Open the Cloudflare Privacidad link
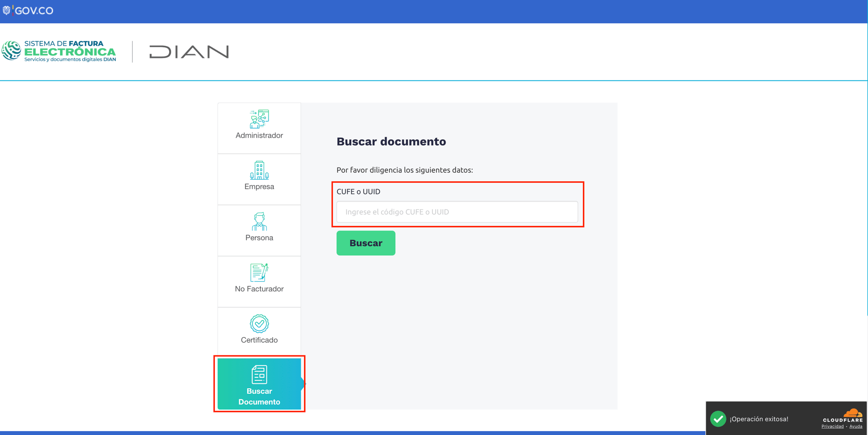868x435 pixels. pyautogui.click(x=833, y=426)
